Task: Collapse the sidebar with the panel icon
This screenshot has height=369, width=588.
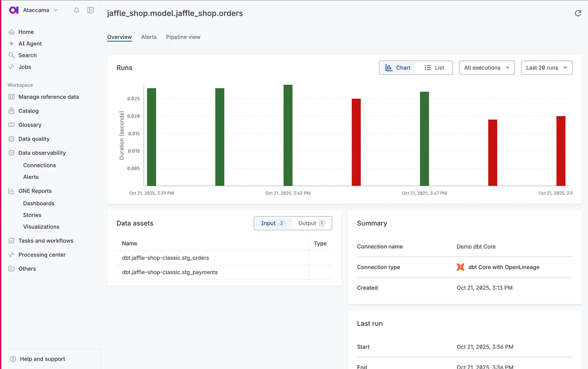Action: coord(90,10)
